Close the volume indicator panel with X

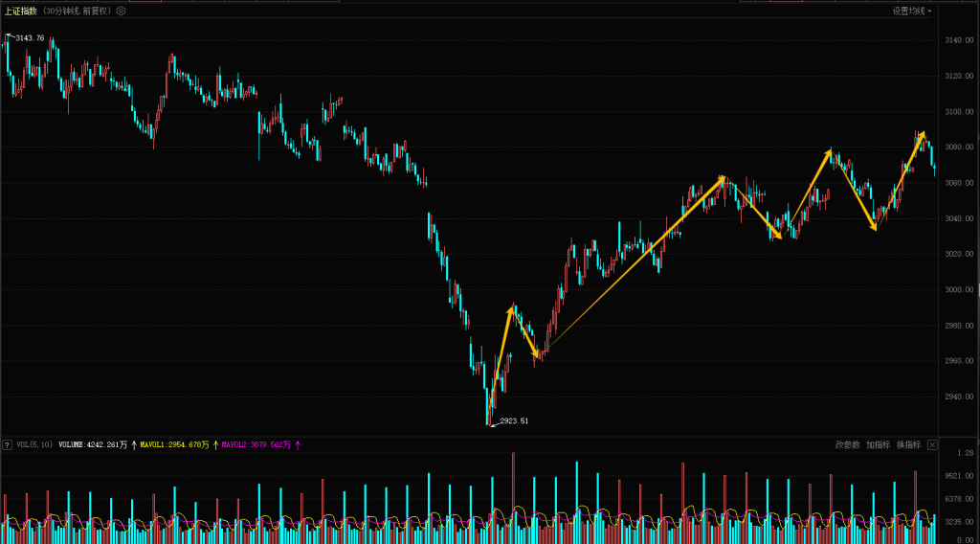932,444
